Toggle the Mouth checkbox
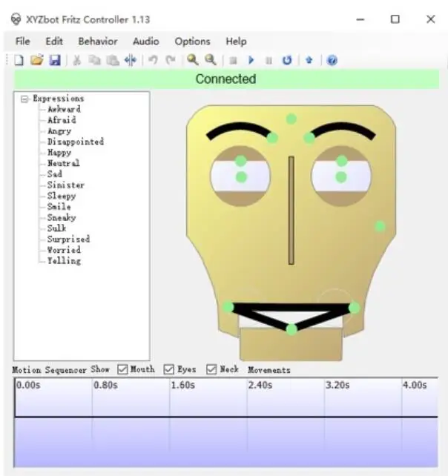Image resolution: width=448 pixels, height=476 pixels. pyautogui.click(x=122, y=369)
